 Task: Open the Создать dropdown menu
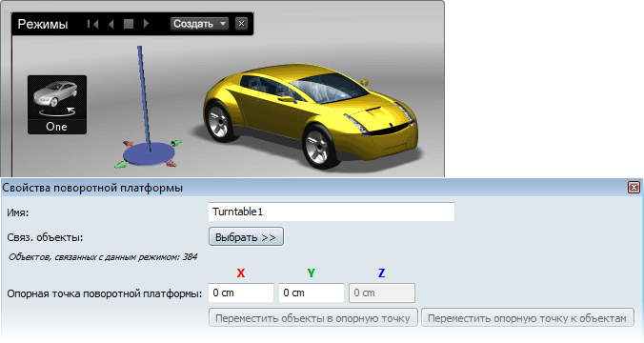coord(199,24)
